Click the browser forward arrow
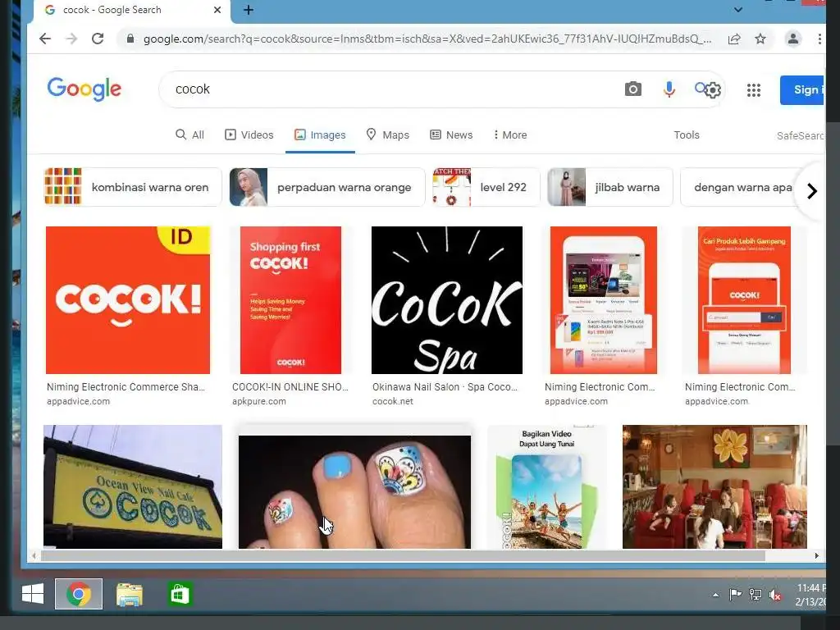840x630 pixels. (x=71, y=39)
